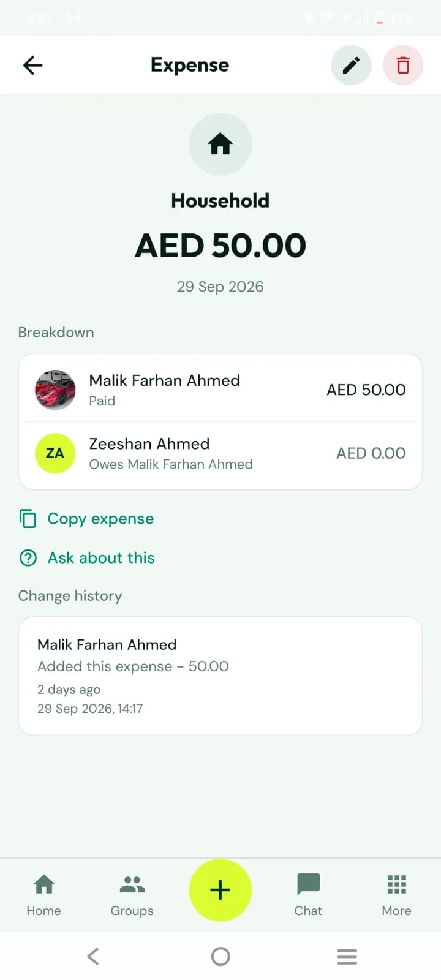Click the copy expense icon

click(28, 519)
